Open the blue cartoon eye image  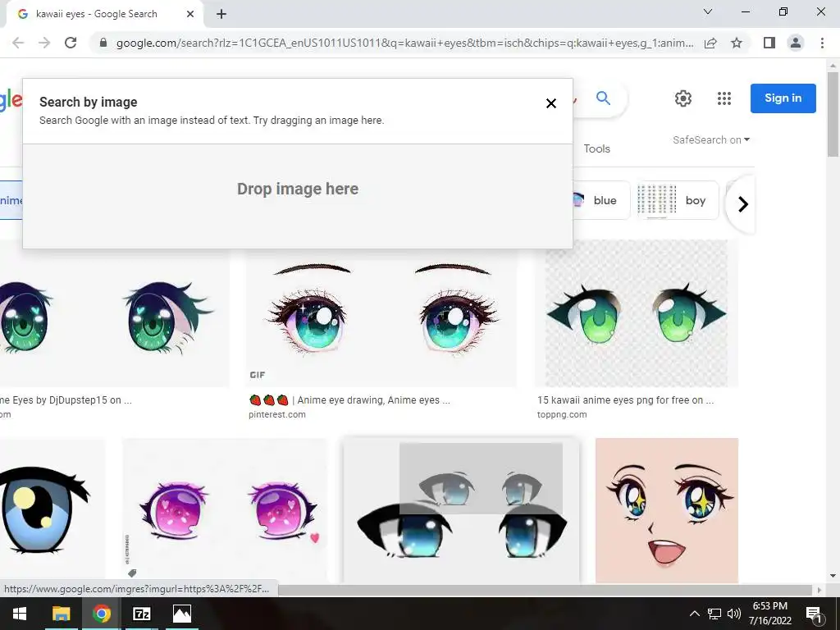coord(52,510)
